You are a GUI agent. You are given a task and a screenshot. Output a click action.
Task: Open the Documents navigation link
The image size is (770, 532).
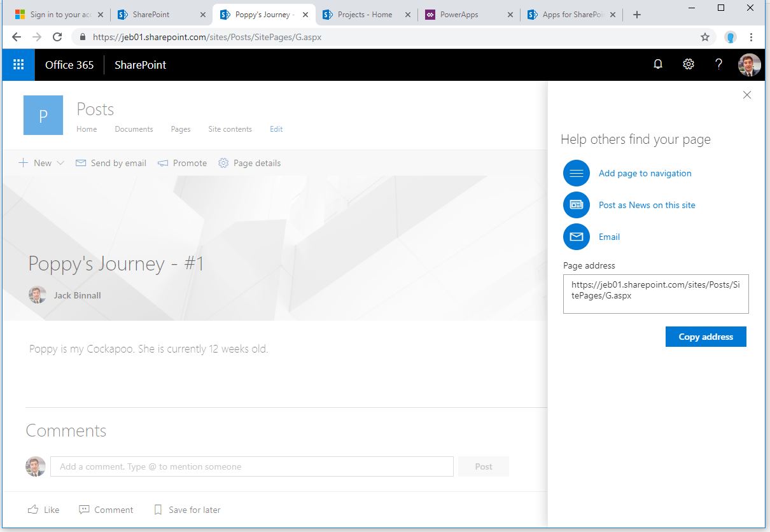[134, 129]
